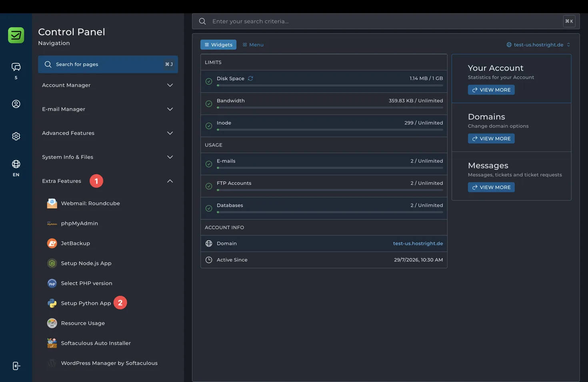Open the settings gear icon
The height and width of the screenshot is (382, 588).
16,136
